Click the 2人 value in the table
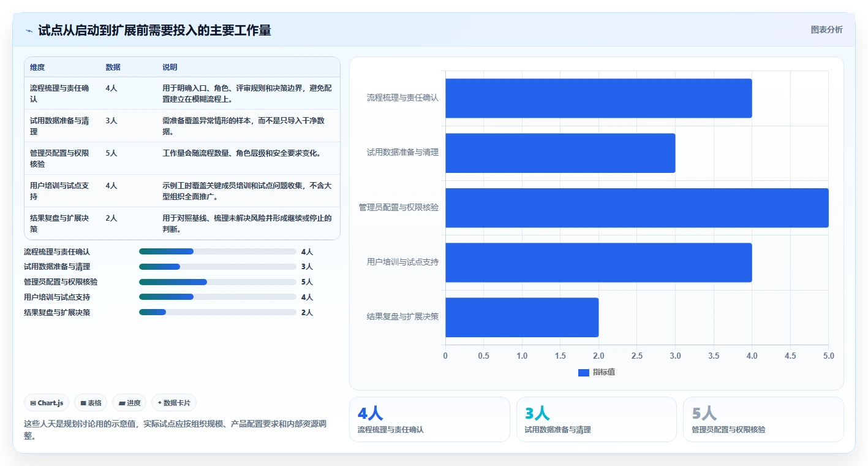868x466 pixels. (x=111, y=218)
